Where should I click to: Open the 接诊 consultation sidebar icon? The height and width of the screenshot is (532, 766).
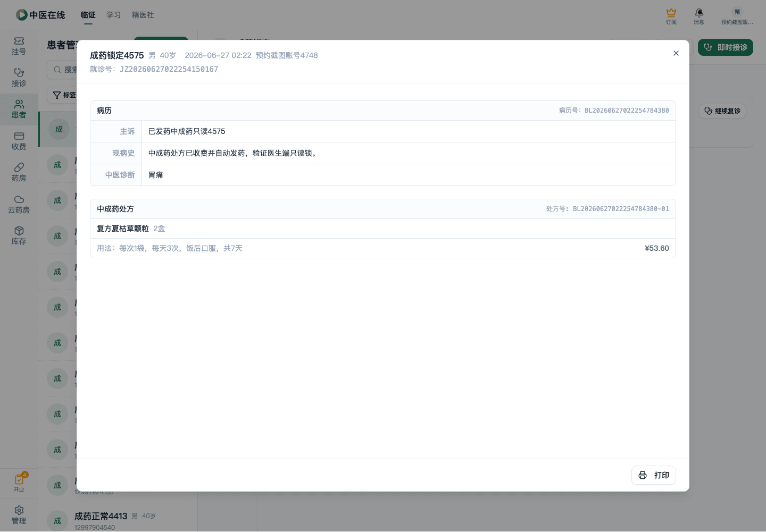[19, 78]
